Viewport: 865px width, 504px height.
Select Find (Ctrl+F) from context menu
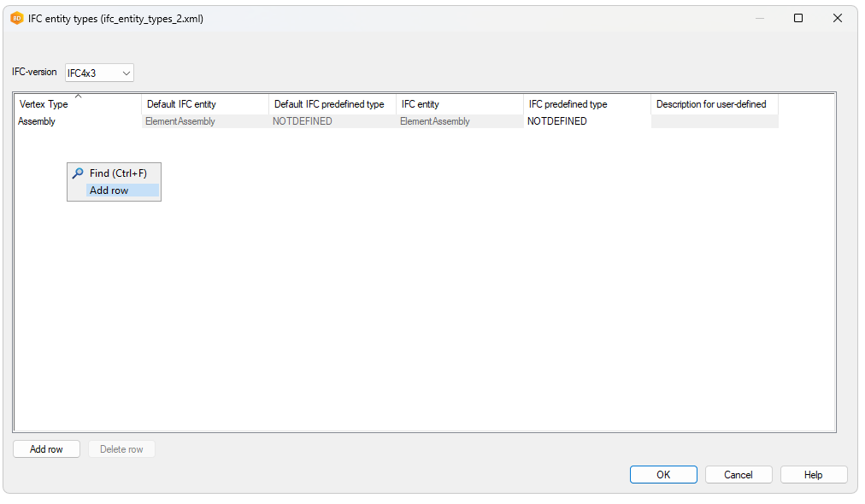point(118,173)
